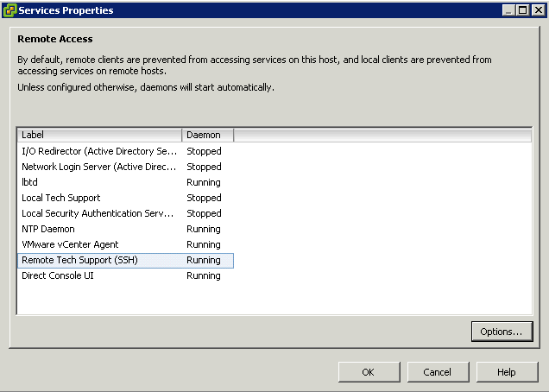Select the Local Tech Support service
The width and height of the screenshot is (549, 392).
click(125, 198)
